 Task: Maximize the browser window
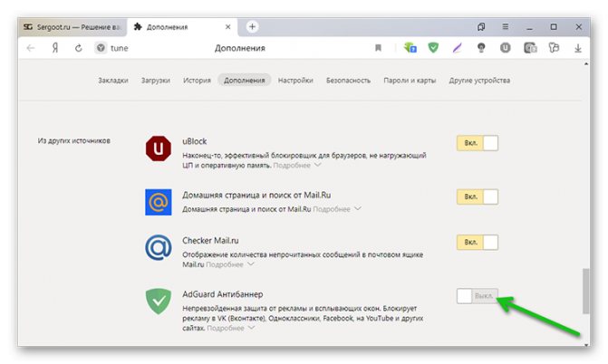(554, 27)
